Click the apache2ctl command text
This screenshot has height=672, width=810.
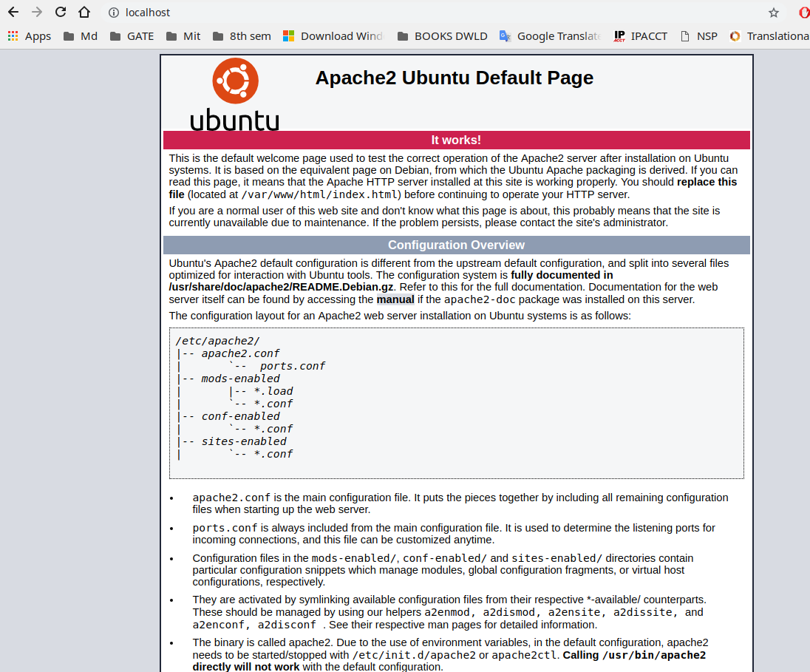click(x=524, y=656)
